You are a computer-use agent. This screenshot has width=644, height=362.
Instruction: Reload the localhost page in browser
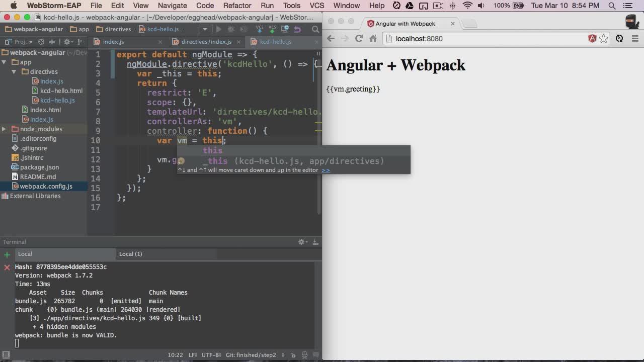pos(359,38)
